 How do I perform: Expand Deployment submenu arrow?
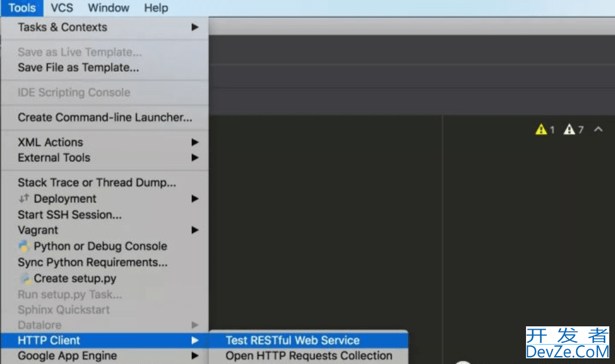click(195, 199)
